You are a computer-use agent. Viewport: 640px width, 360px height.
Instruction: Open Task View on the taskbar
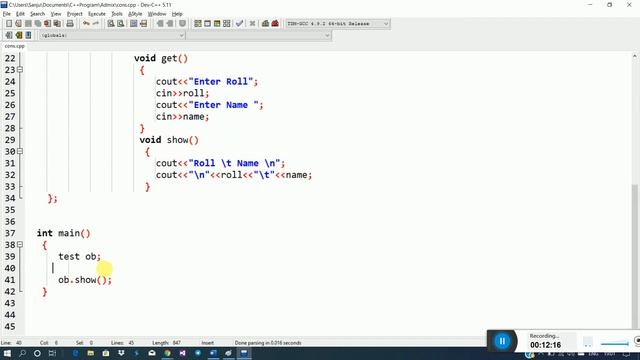click(52, 353)
